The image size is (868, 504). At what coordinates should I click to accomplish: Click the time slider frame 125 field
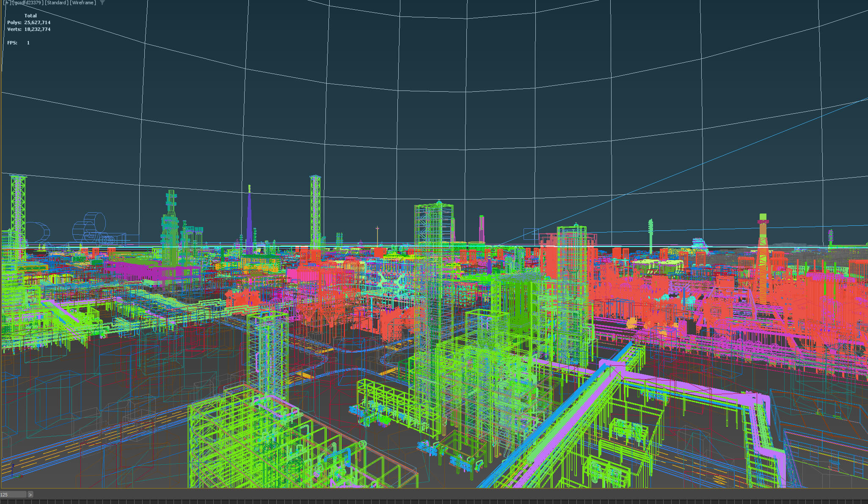tap(14, 494)
